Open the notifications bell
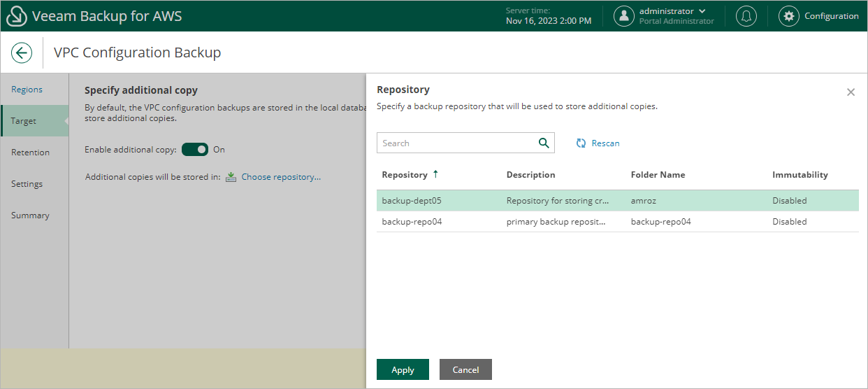Viewport: 868px width, 389px height. pos(746,16)
